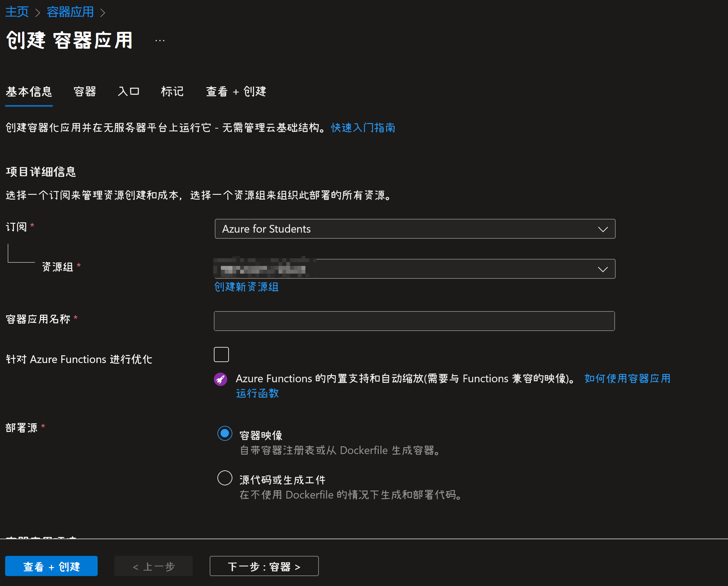Open the 查看 + 创建 tab

pyautogui.click(x=236, y=92)
